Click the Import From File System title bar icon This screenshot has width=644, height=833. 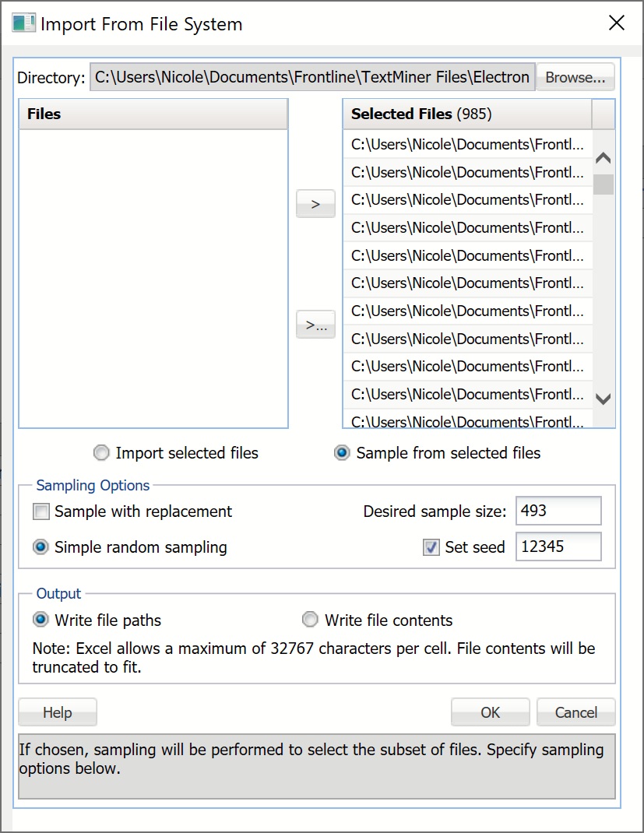[23, 23]
